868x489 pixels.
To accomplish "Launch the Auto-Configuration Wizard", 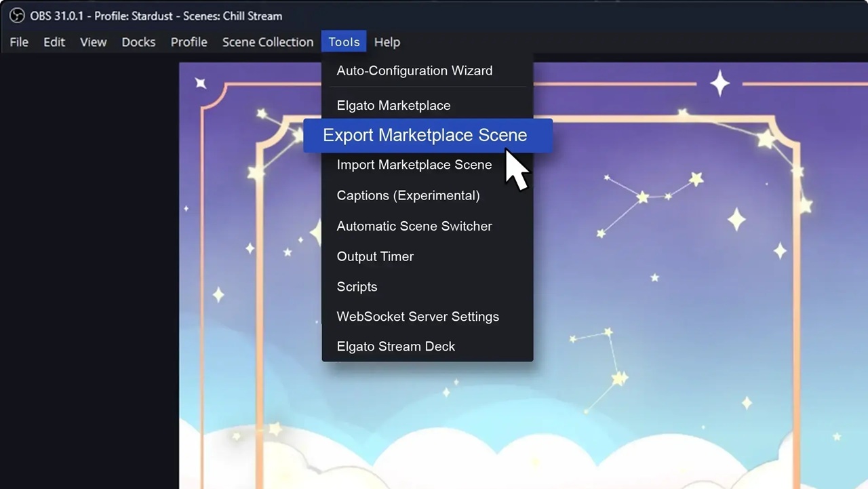I will 414,71.
